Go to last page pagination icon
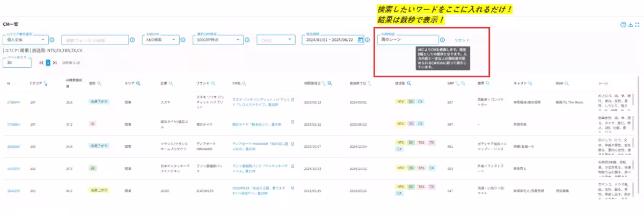The width and height of the screenshot is (644, 216). click(54, 63)
